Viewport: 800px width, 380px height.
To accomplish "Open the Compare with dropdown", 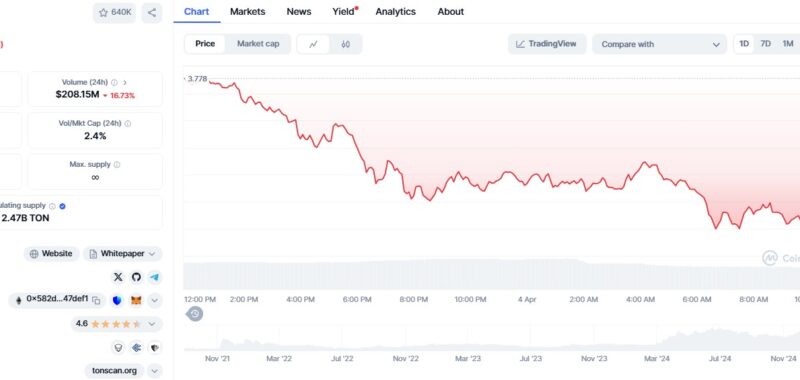I will (660, 44).
